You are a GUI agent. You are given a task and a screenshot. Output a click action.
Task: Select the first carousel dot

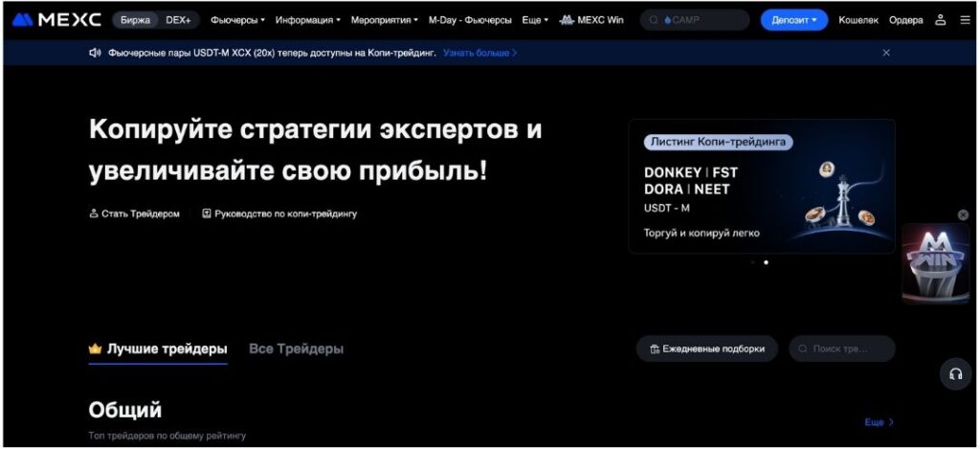click(752, 262)
